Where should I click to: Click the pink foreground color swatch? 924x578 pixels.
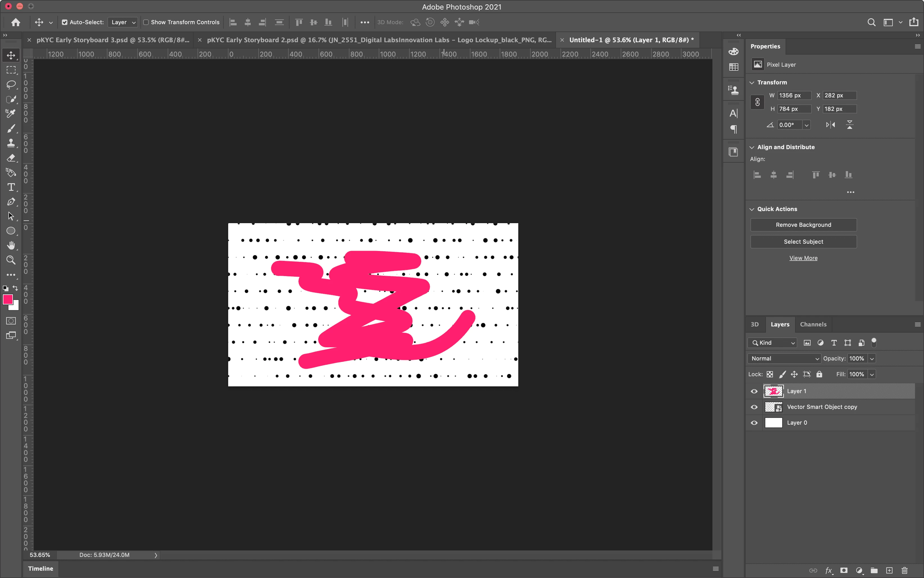(x=8, y=299)
